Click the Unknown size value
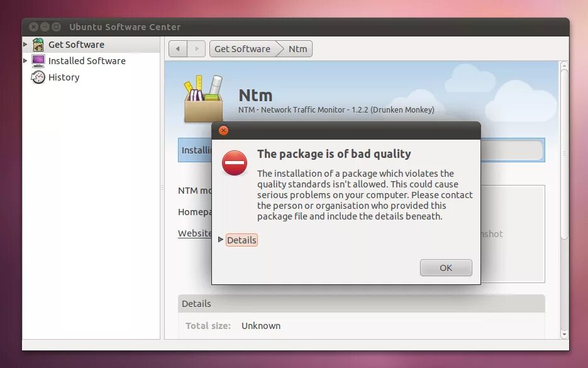Screen dimensions: 588x368 [x=261, y=326]
